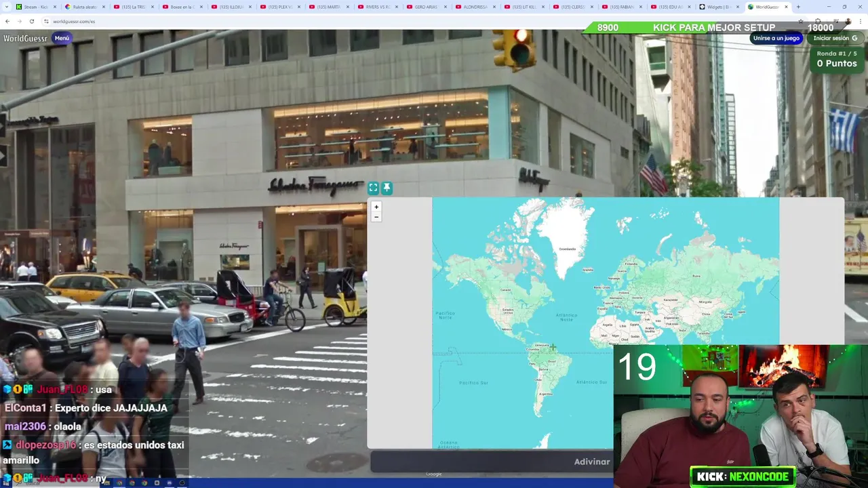Switch to the (135) EDU AGUIRRE tab
Image resolution: width=868 pixels, height=488 pixels.
point(670,7)
